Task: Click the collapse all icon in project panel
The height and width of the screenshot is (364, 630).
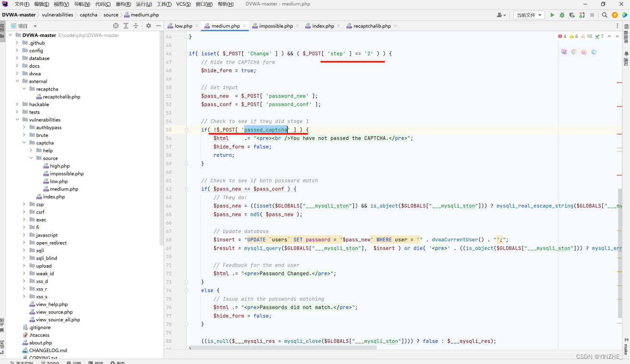Action: coord(136,26)
